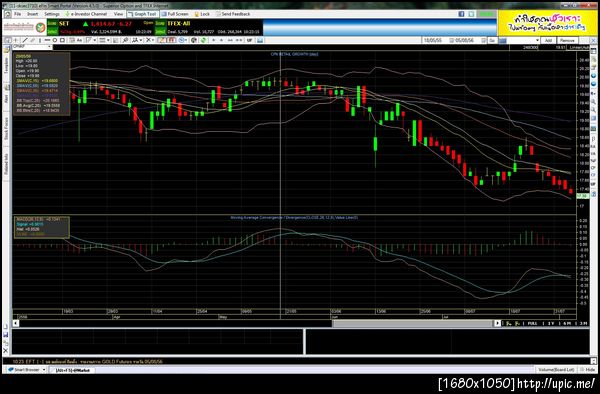Click the green refresh icon
Screen dimensions: 600x394
point(203,40)
